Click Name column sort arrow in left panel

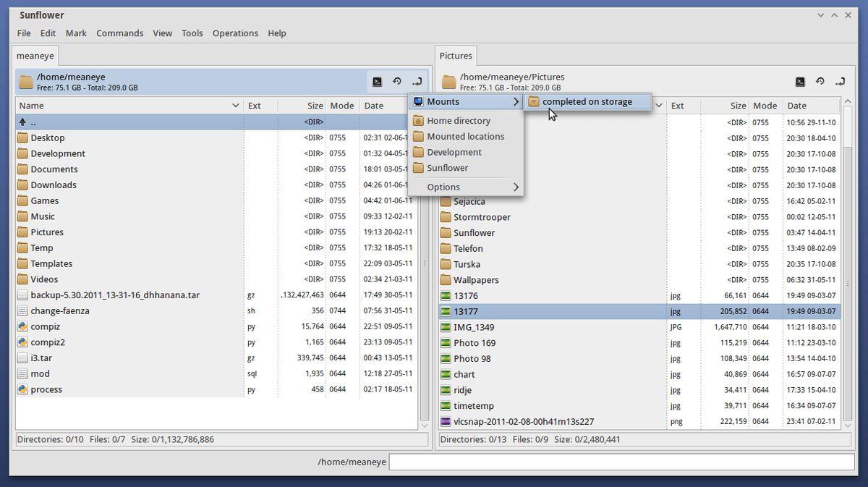pos(235,106)
